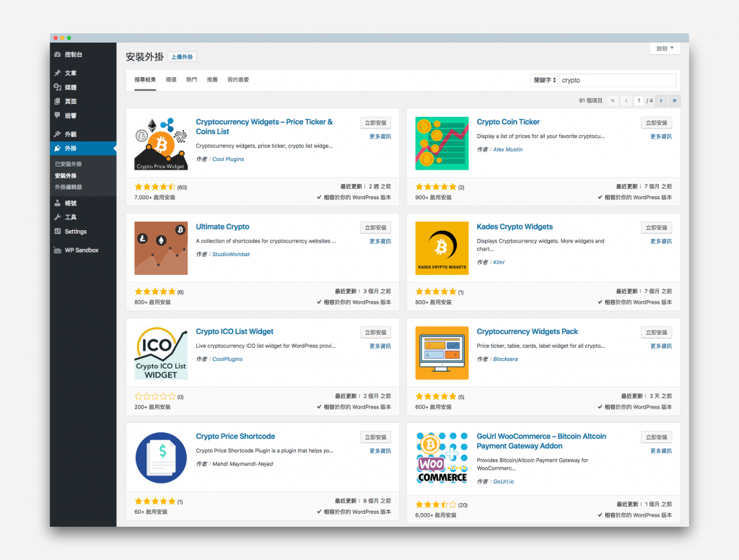The image size is (739, 560).
Task: Click the Settings icon in the sidebar
Action: pyautogui.click(x=58, y=231)
